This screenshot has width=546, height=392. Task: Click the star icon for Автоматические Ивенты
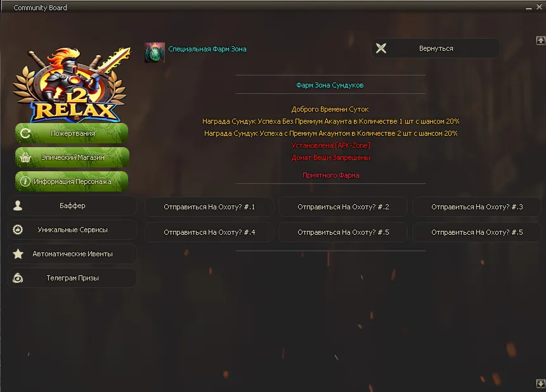[18, 254]
